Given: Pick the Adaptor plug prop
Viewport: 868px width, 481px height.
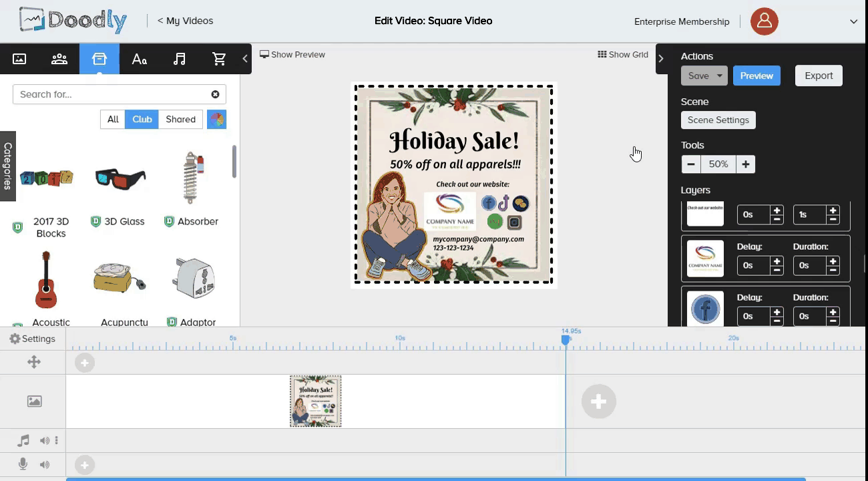Looking at the screenshot, I should coord(194,278).
